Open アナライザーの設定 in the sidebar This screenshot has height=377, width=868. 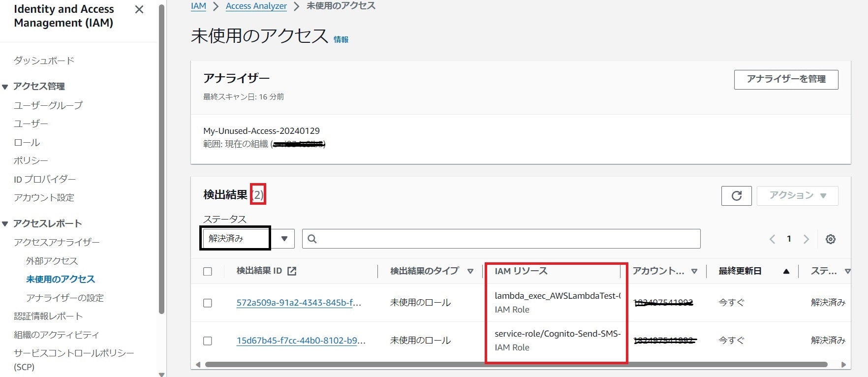pos(65,298)
